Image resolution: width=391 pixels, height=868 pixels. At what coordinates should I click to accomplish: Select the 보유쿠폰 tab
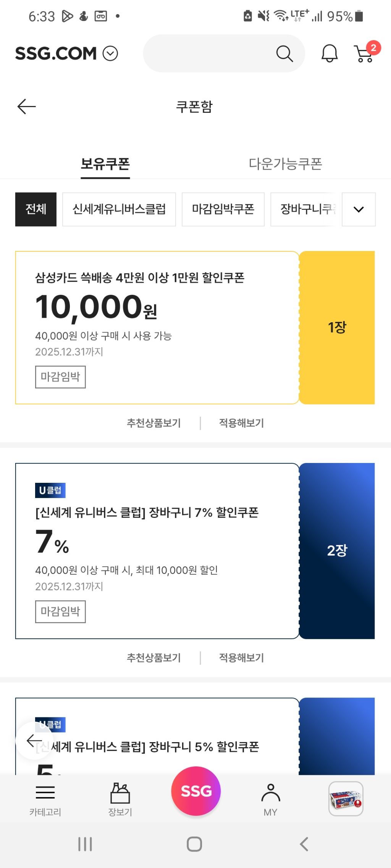pyautogui.click(x=105, y=164)
